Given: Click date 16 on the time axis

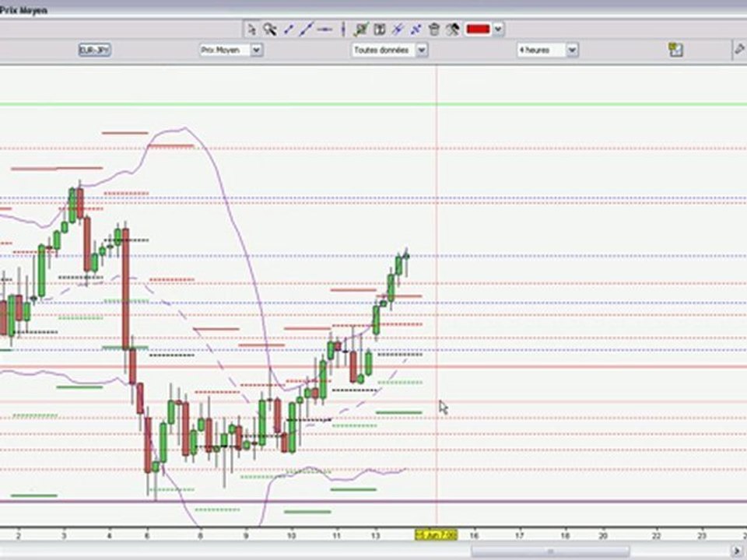Looking at the screenshot, I should 474,535.
